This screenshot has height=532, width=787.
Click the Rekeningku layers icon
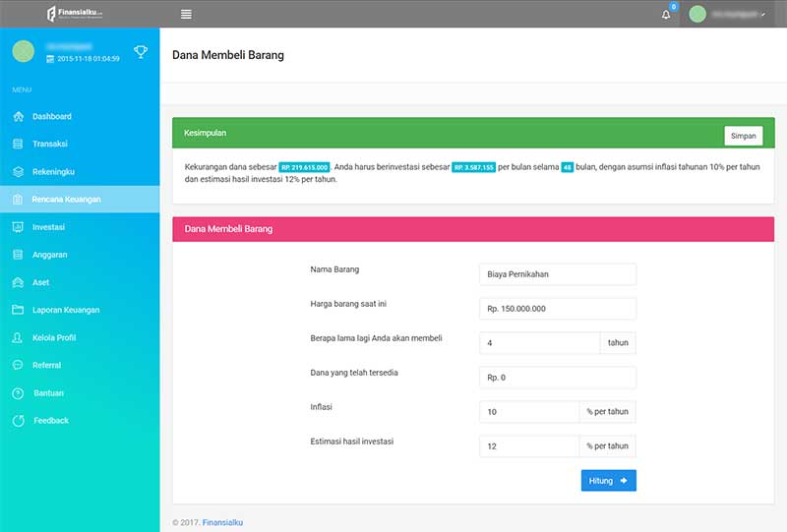tap(18, 171)
